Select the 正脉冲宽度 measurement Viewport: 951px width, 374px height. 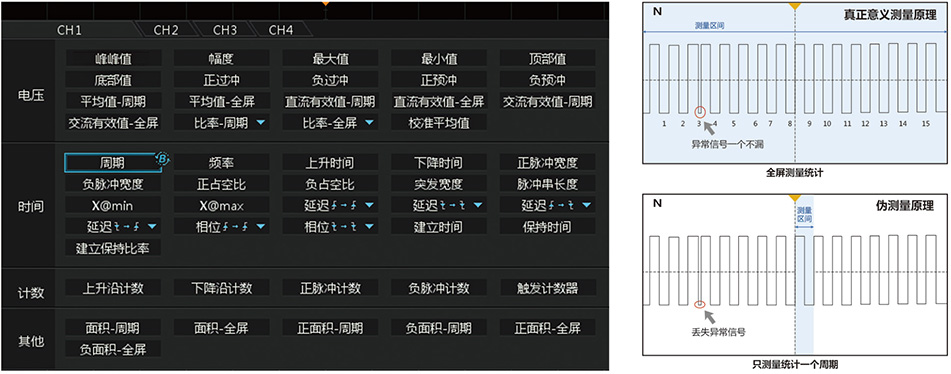[x=548, y=163]
